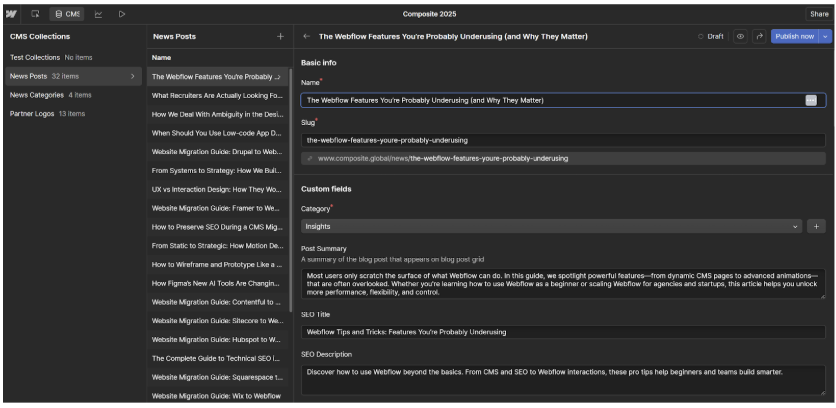This screenshot has width=836, height=408.
Task: Open the www.composite.global/news URL link
Action: 443,158
